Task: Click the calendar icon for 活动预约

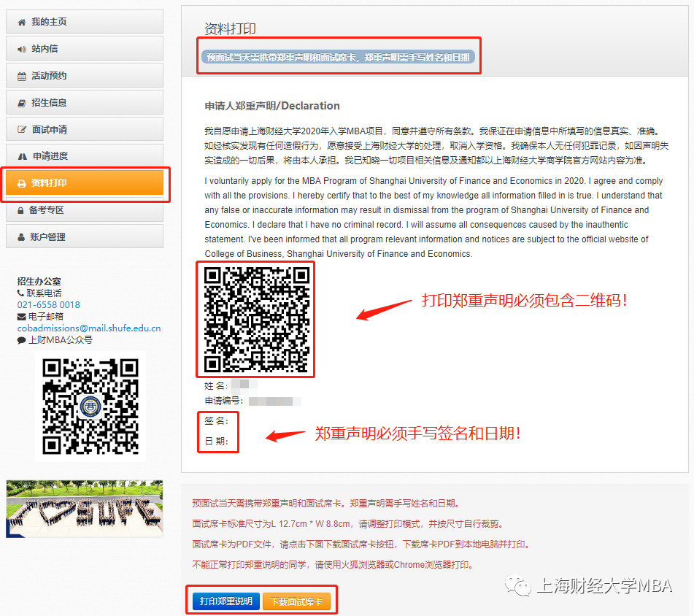Action: [x=21, y=76]
